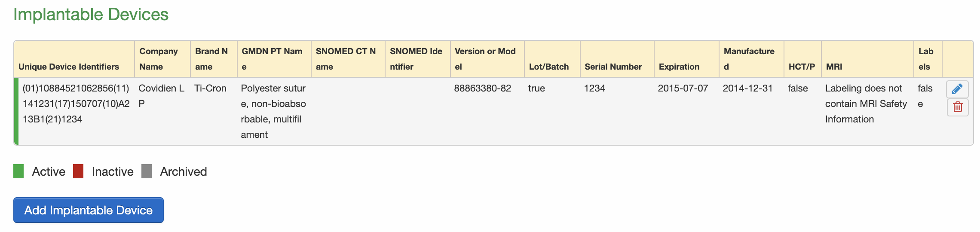Image resolution: width=980 pixels, height=232 pixels.
Task: Click the pencil edit icon
Action: [x=957, y=89]
